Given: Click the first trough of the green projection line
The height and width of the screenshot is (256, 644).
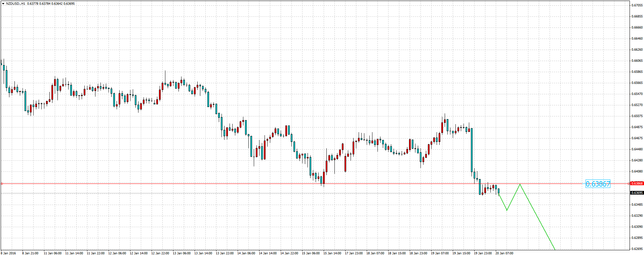Looking at the screenshot, I should [507, 210].
